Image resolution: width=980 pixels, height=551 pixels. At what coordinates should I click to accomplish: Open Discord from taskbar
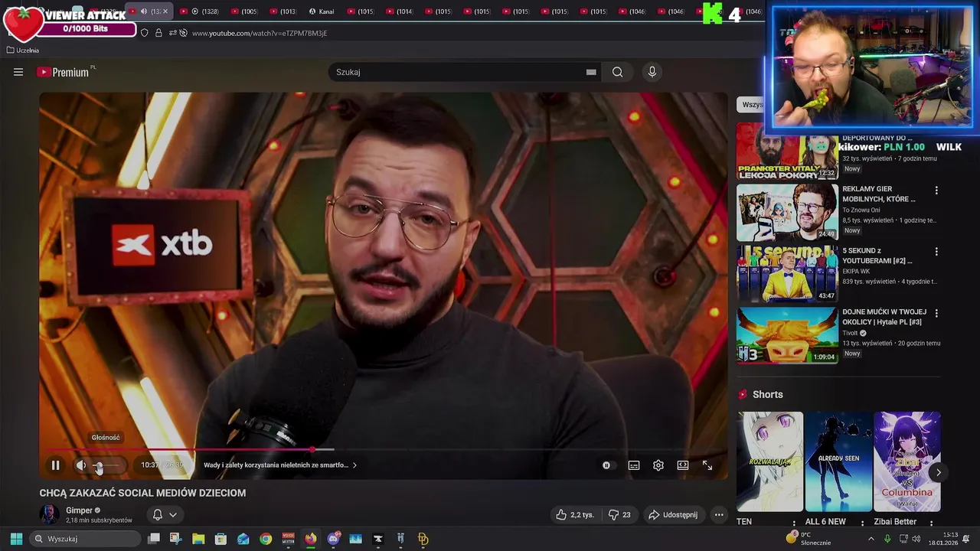tap(333, 539)
